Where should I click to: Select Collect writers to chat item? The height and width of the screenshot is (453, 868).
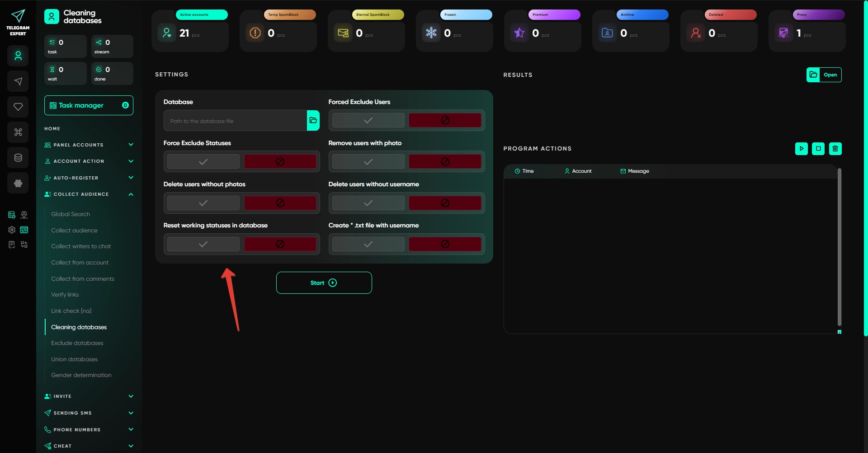click(81, 246)
